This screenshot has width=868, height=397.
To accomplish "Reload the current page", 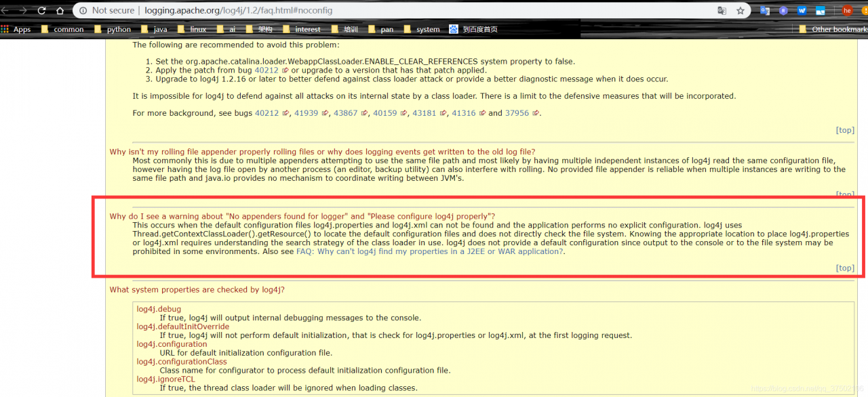I will pyautogui.click(x=42, y=11).
